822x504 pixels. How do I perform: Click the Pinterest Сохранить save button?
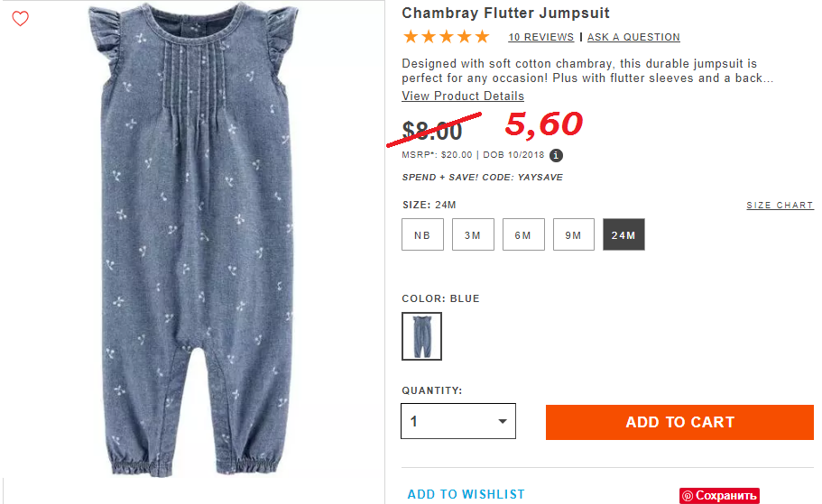coord(719,496)
